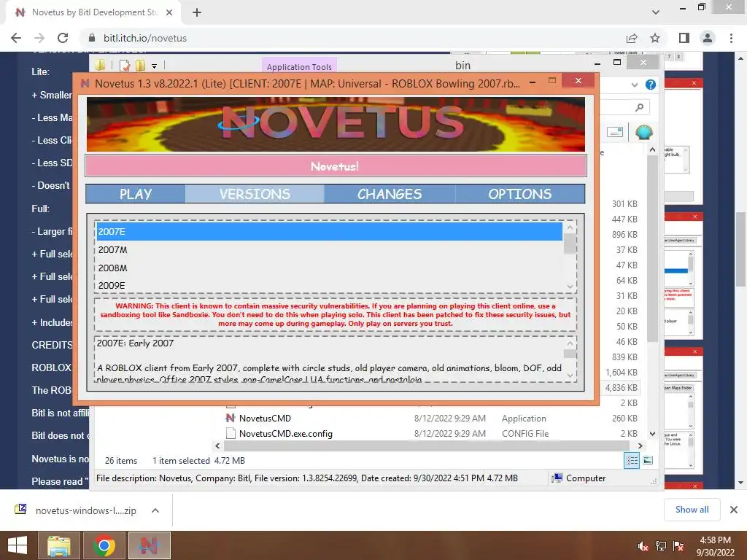Click NovetusCMD file icon
The width and height of the screenshot is (747, 560).
(231, 418)
